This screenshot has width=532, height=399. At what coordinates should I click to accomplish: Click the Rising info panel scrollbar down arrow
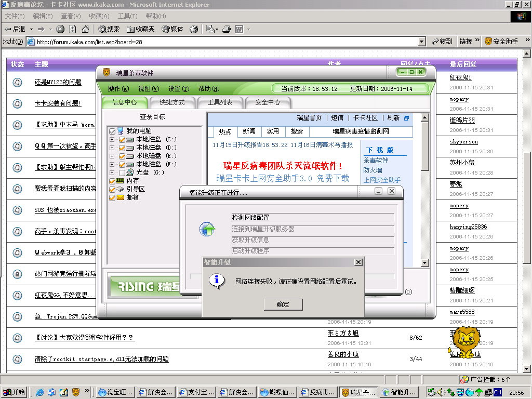[x=425, y=262]
